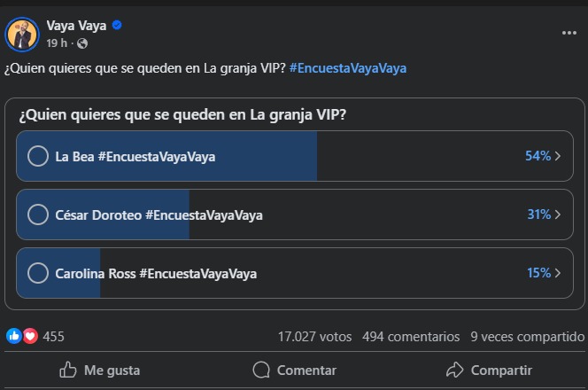Click the blue like reaction emoji
The height and width of the screenshot is (390, 588).
[x=14, y=336]
